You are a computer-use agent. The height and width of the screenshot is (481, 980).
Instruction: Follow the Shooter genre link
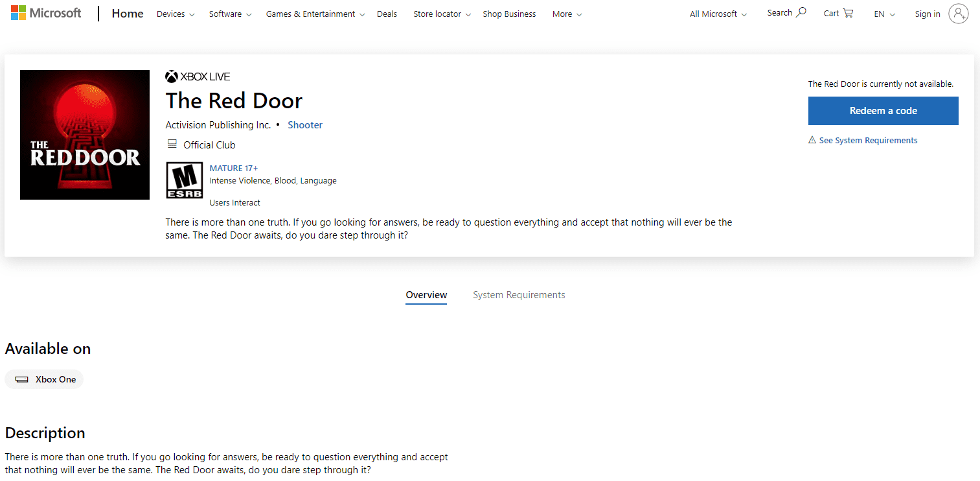click(x=305, y=125)
